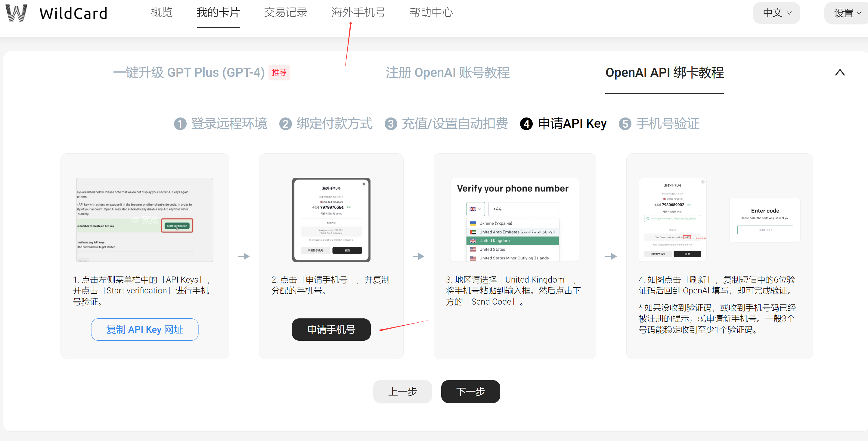868x441 pixels.
Task: Click the 复制 API Key 网址 button
Action: [144, 330]
